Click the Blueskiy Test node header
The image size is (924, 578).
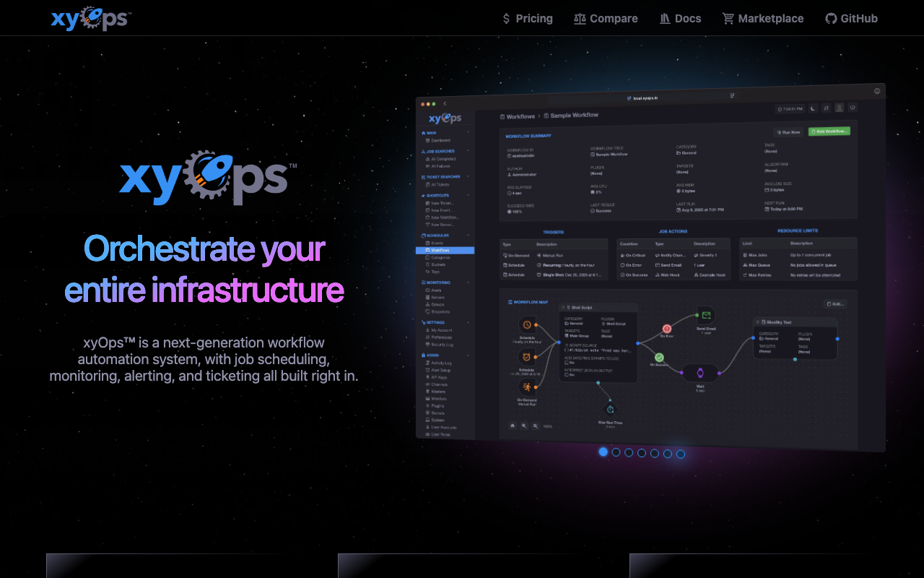point(796,322)
